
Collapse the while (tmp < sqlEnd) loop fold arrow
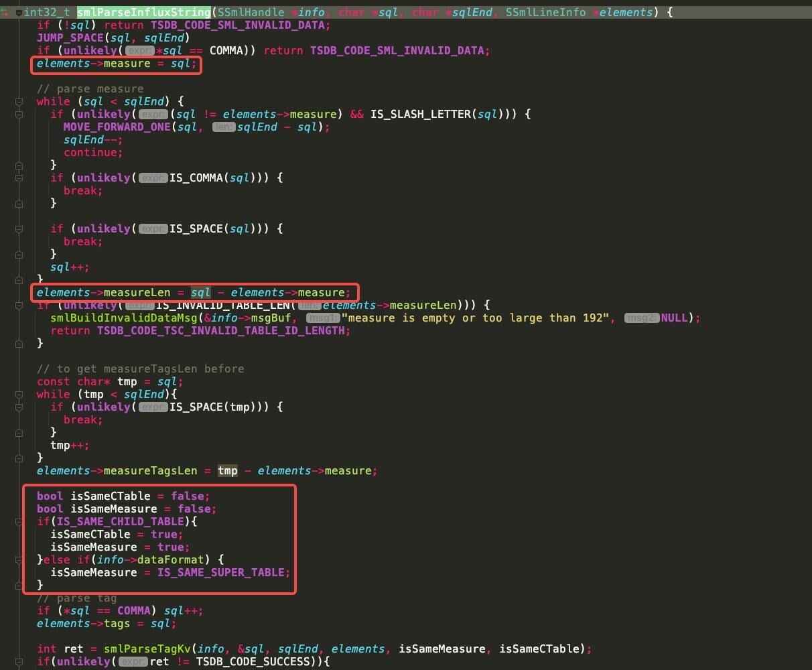tap(18, 394)
